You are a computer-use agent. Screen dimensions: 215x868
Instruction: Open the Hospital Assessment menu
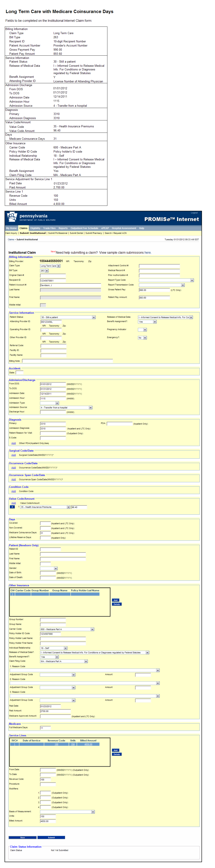(124, 228)
